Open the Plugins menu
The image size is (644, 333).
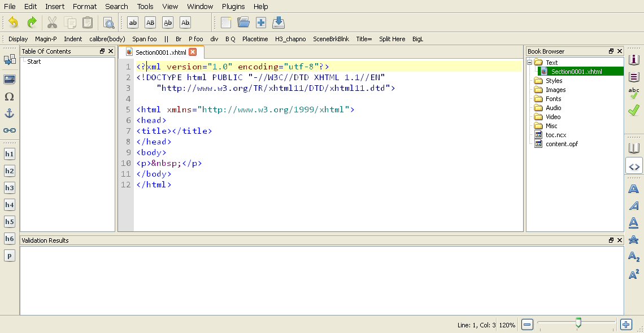pyautogui.click(x=233, y=6)
